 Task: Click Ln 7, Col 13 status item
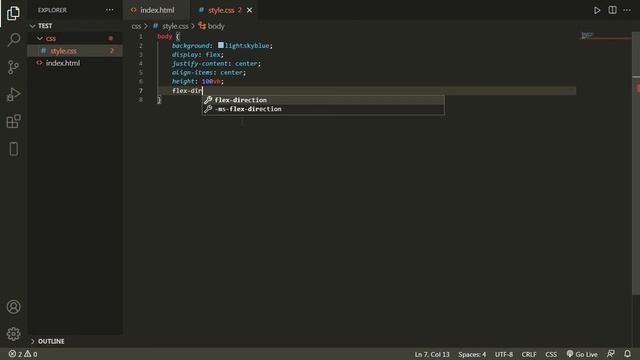pyautogui.click(x=432, y=354)
